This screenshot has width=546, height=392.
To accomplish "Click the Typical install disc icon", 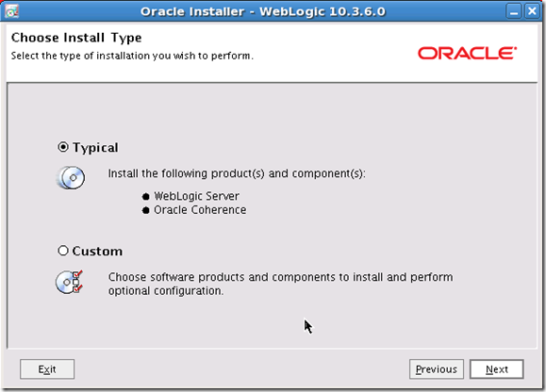I will (71, 178).
